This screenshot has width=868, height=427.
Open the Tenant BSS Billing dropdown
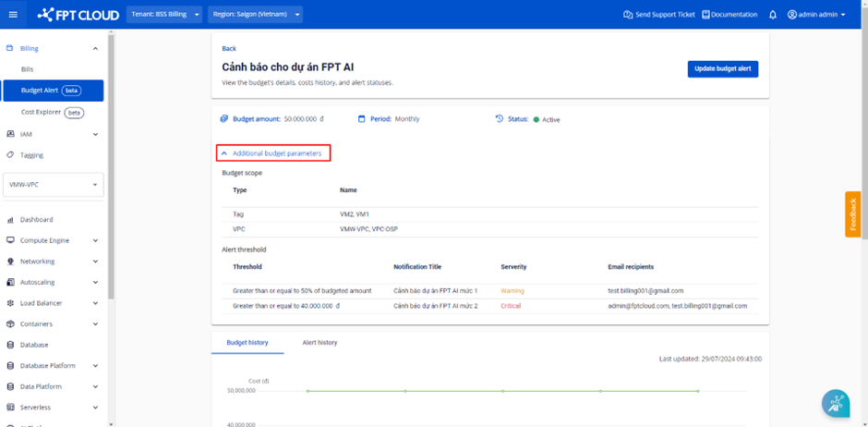[x=164, y=15]
